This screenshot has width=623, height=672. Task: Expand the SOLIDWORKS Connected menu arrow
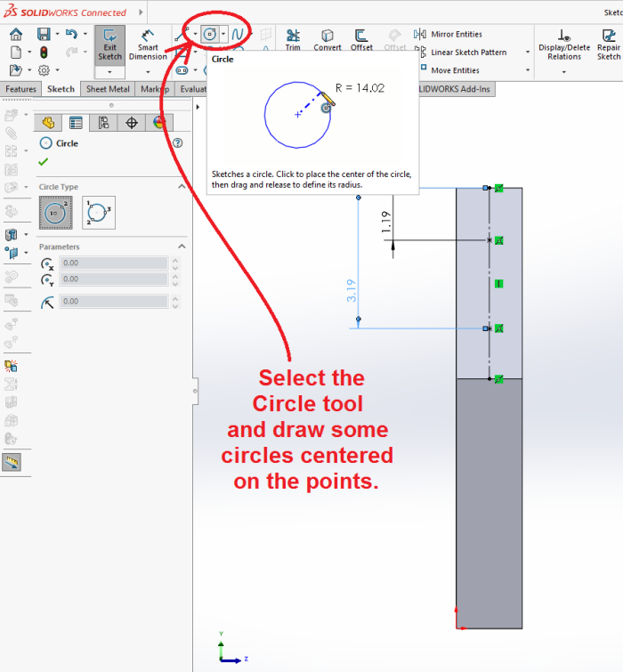141,12
